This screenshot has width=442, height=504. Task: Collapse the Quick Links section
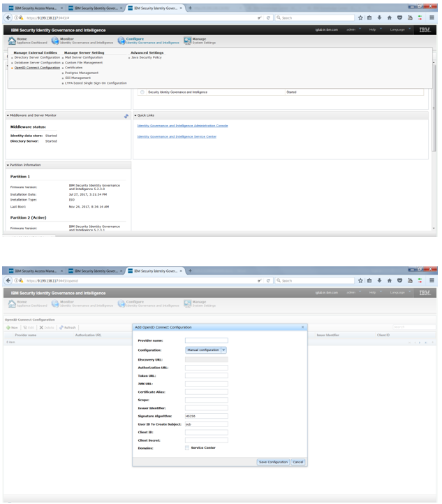tap(135, 115)
